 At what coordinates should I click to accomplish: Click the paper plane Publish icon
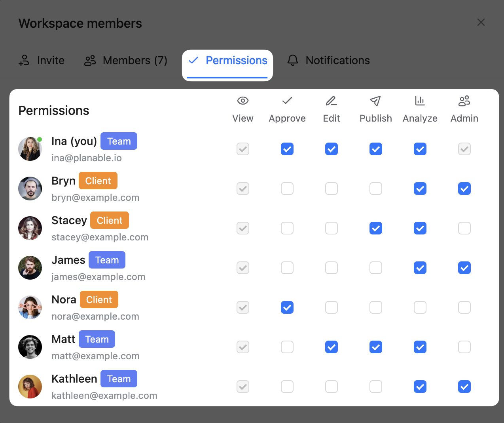[x=375, y=101]
